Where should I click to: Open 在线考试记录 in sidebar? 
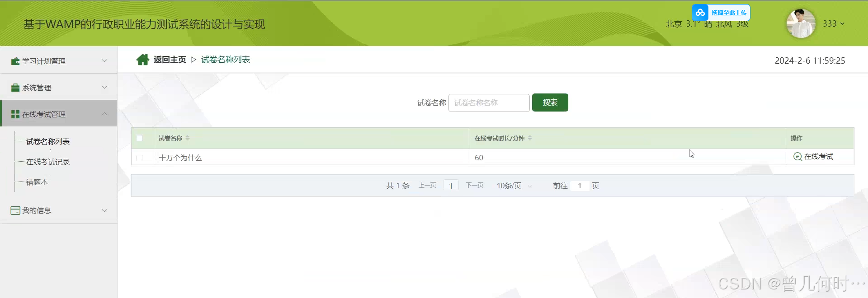(48, 162)
